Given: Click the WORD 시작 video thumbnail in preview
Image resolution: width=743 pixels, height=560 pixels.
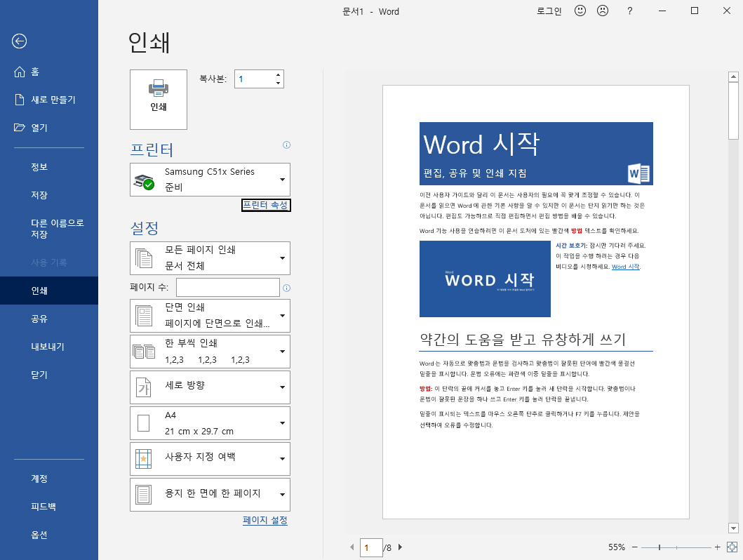Looking at the screenshot, I should [485, 279].
